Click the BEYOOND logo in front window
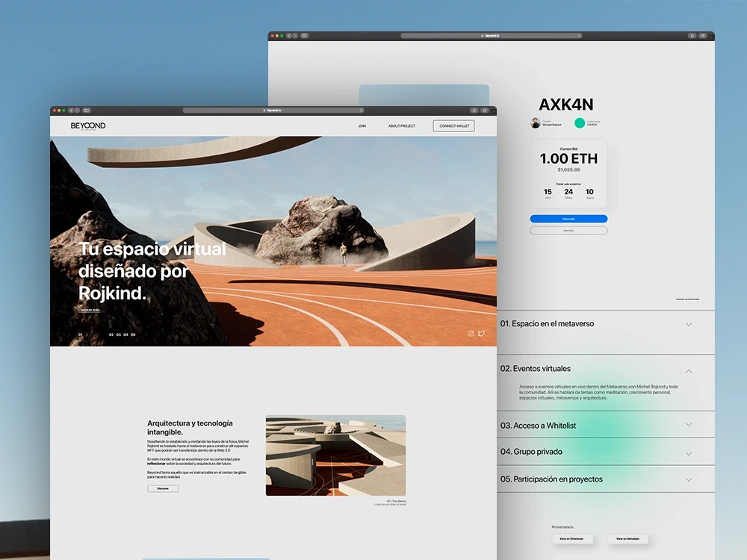Image resolution: width=747 pixels, height=560 pixels. [x=88, y=125]
